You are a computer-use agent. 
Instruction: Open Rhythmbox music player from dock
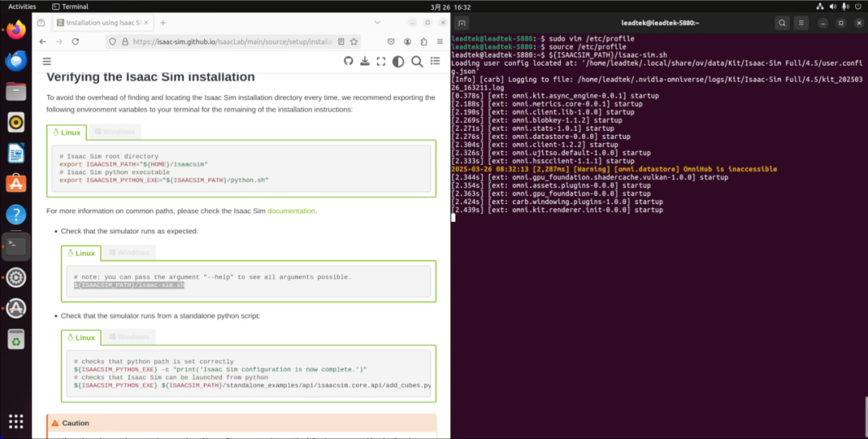(x=16, y=121)
